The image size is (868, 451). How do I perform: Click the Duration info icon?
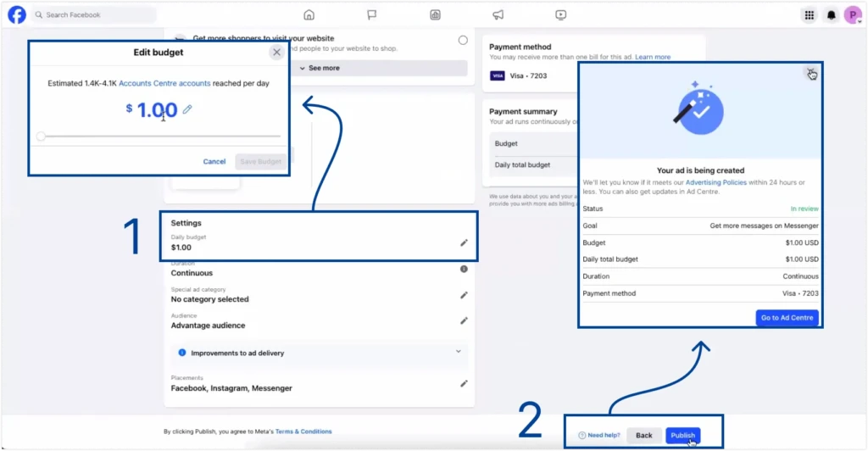click(x=464, y=269)
